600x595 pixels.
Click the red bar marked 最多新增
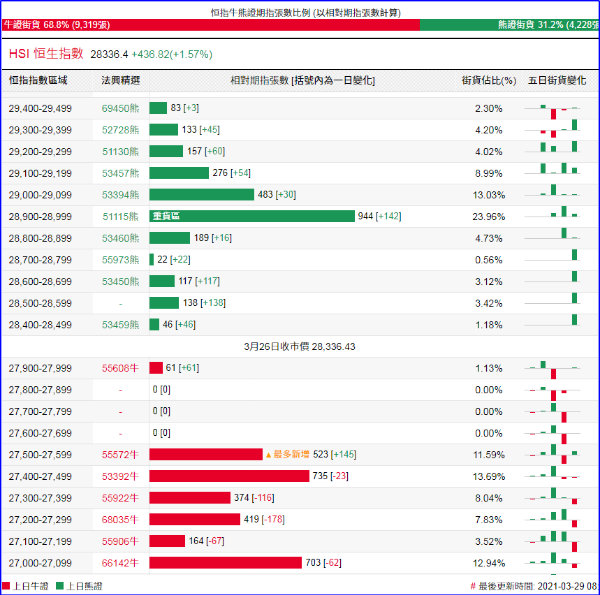pyautogui.click(x=206, y=455)
